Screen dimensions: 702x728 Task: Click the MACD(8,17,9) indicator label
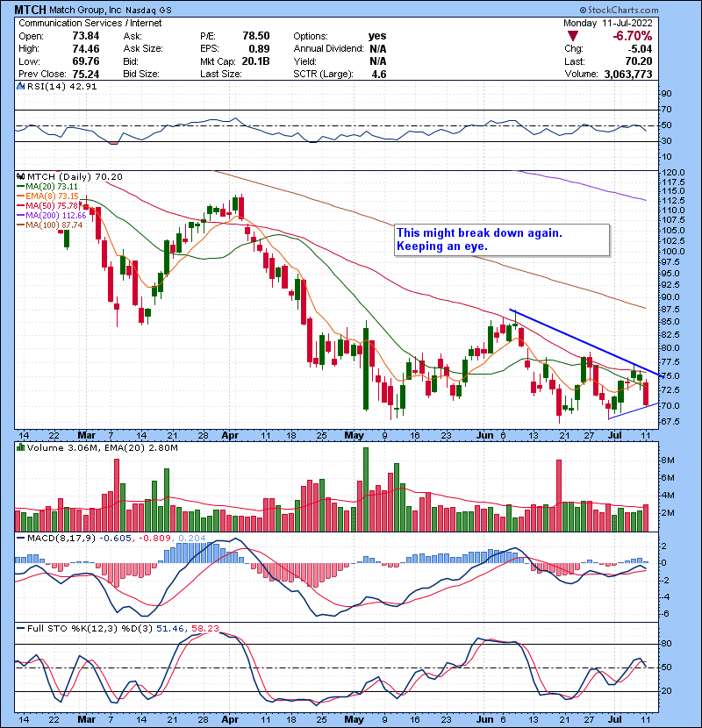click(61, 539)
